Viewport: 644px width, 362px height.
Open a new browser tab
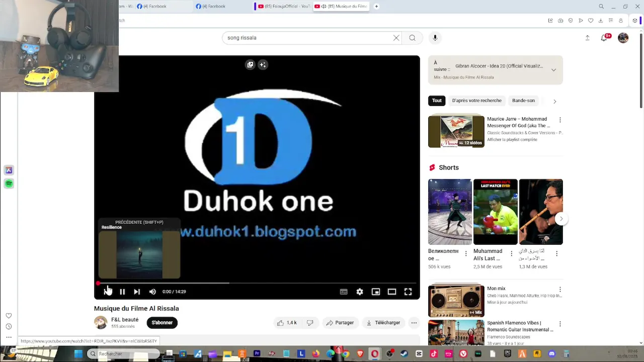376,7
